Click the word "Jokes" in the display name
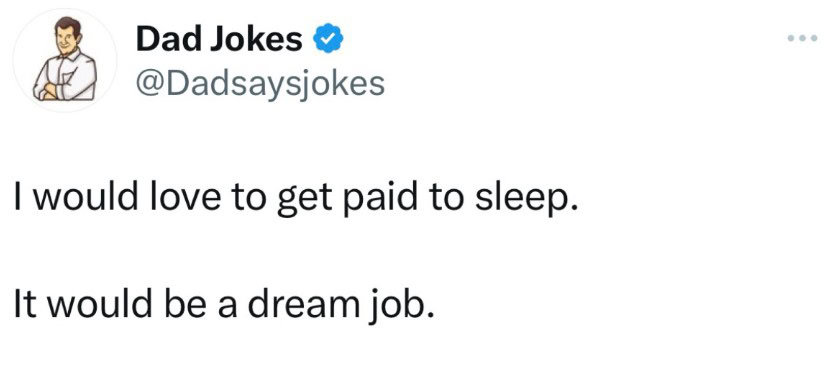 pyautogui.click(x=255, y=39)
